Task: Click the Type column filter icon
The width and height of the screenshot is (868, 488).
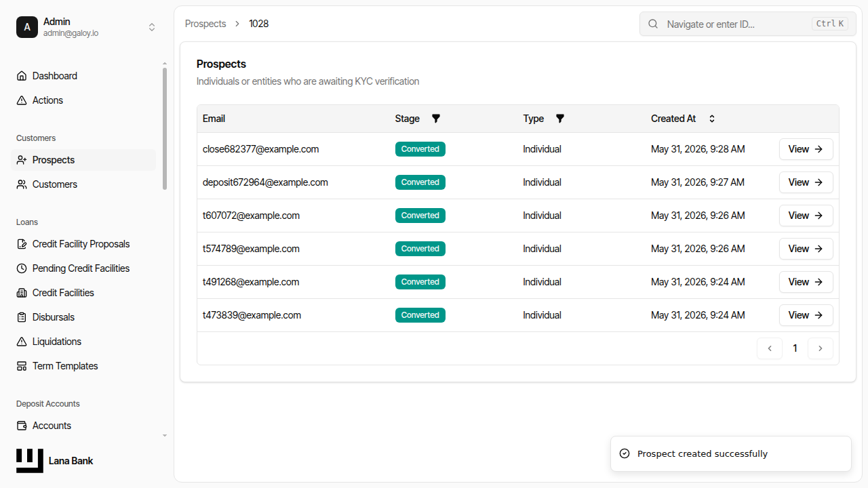Action: tap(560, 119)
